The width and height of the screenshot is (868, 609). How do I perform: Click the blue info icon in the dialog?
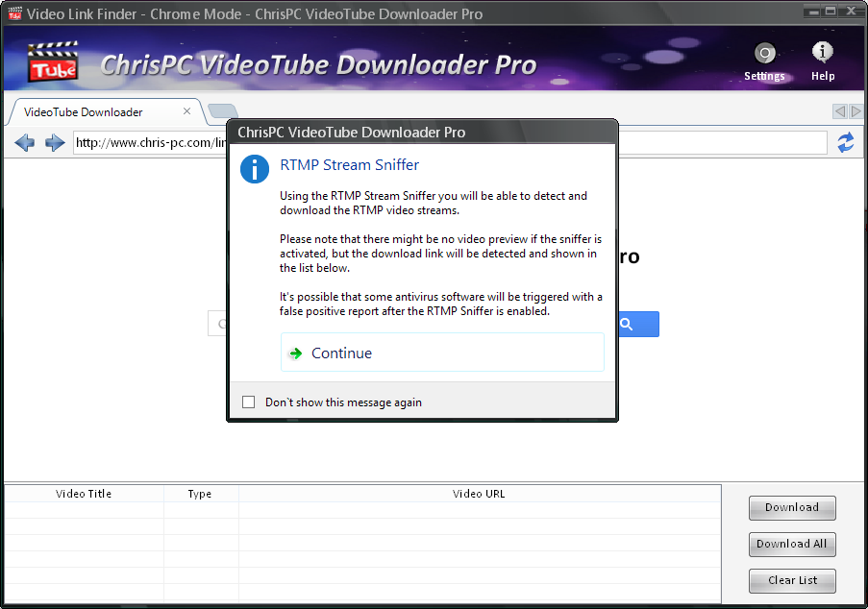pos(255,169)
